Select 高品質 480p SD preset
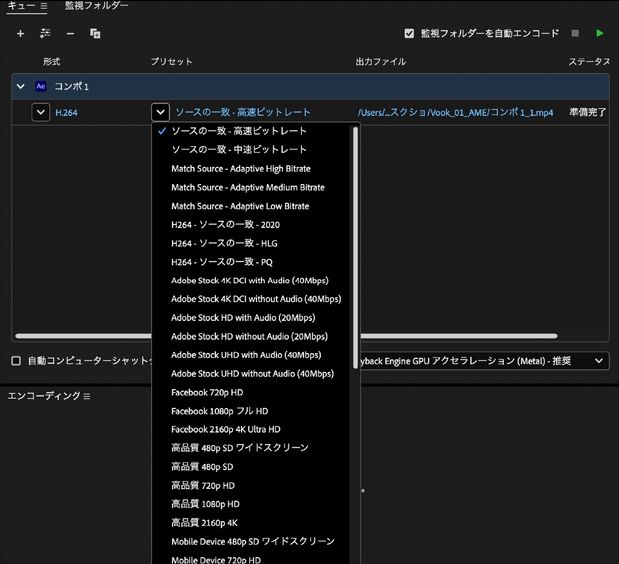The image size is (619, 564). (x=252, y=467)
